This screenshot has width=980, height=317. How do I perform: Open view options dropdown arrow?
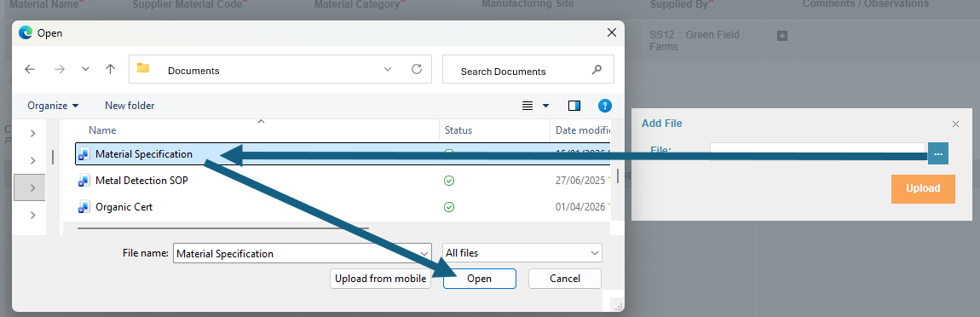pos(545,106)
